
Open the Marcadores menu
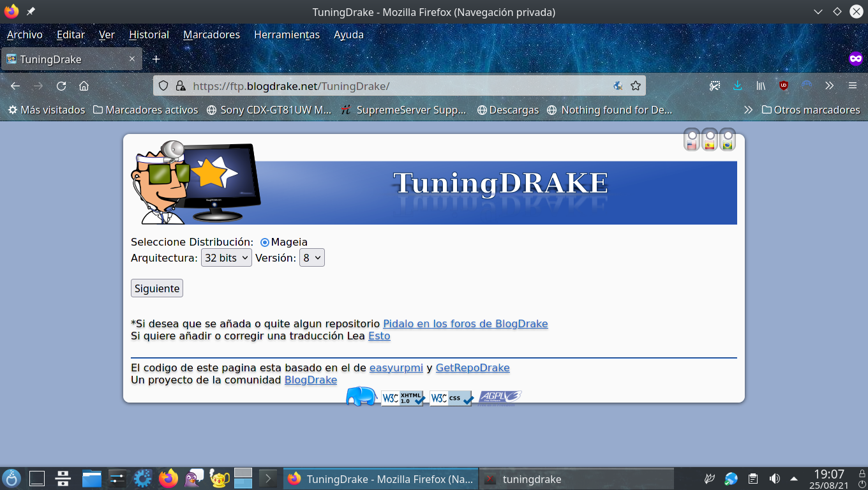211,34
